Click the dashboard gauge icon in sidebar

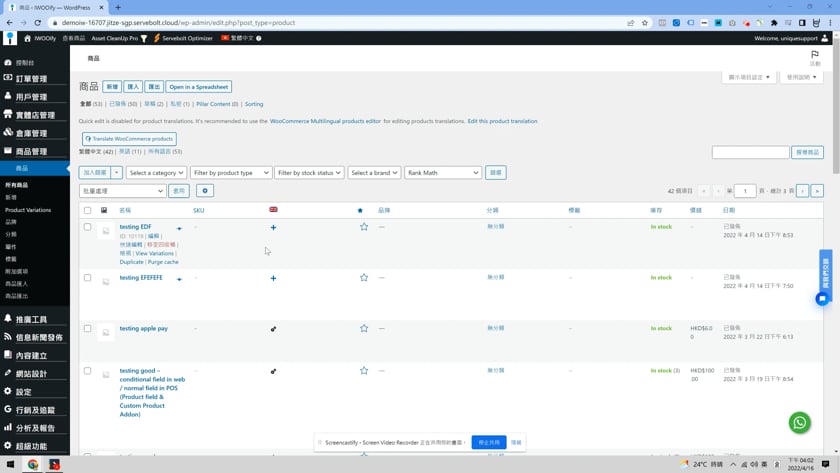click(8, 63)
